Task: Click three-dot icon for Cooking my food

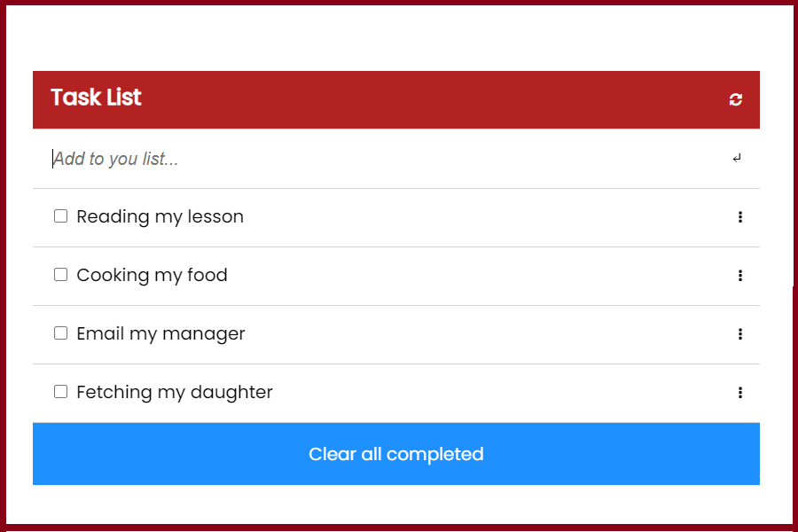Action: point(739,276)
